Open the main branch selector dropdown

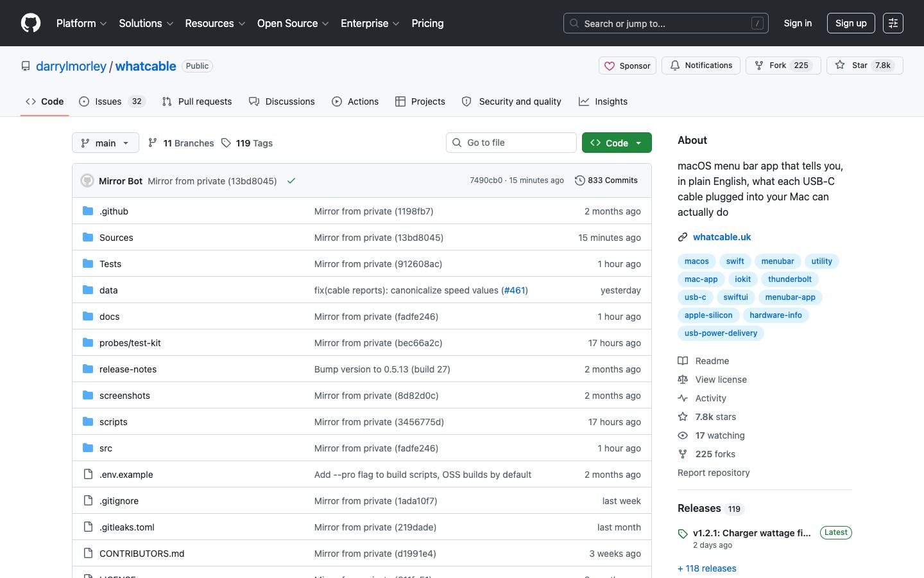click(x=105, y=143)
